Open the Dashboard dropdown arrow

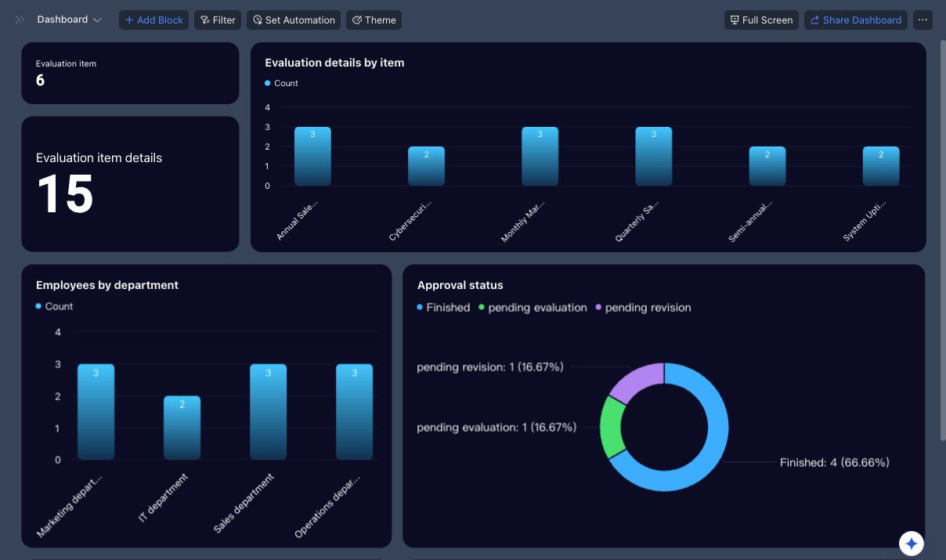(97, 20)
